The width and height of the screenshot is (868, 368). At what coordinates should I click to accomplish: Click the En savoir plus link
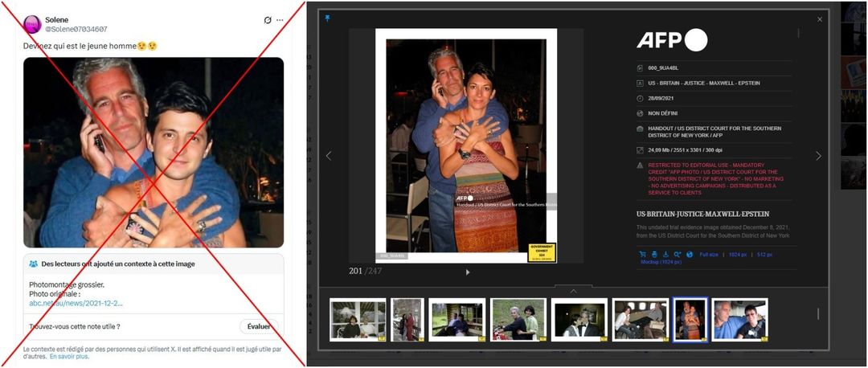pos(69,356)
